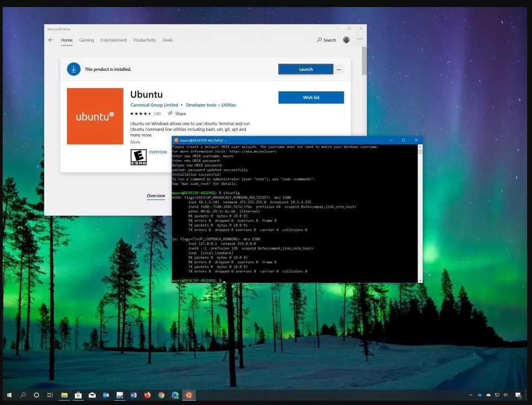This screenshot has width=532, height=405.
Task: Show hidden system tray icons
Action: (470, 395)
